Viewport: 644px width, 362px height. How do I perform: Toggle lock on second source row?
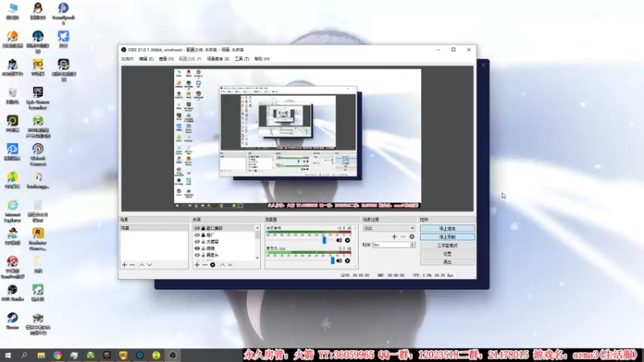coord(204,235)
